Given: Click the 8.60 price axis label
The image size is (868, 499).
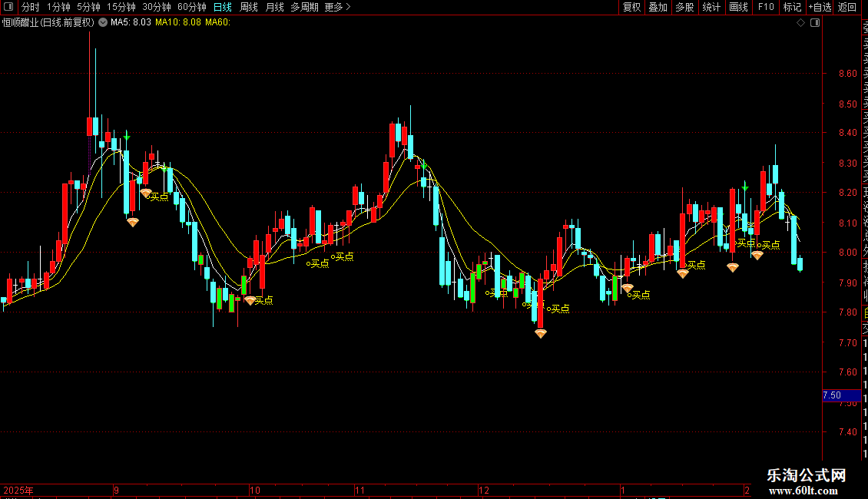Looking at the screenshot, I should coord(847,74).
